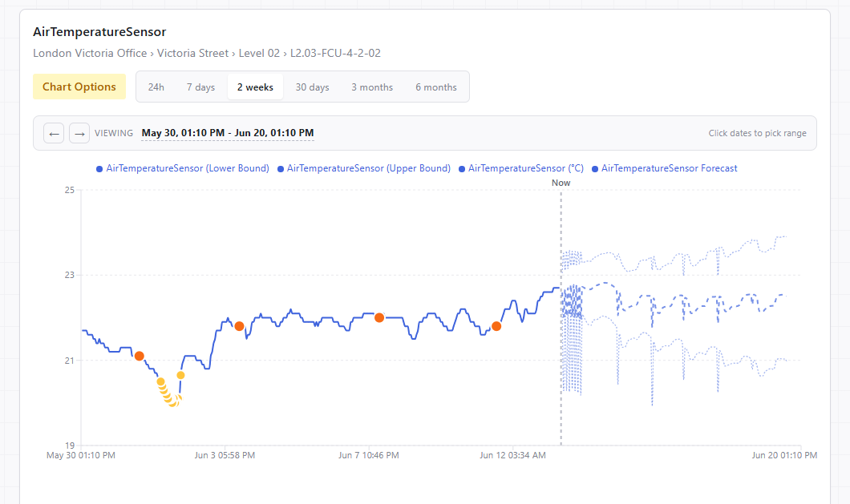Click the Now marker label on chart
This screenshot has width=850, height=504.
(561, 183)
